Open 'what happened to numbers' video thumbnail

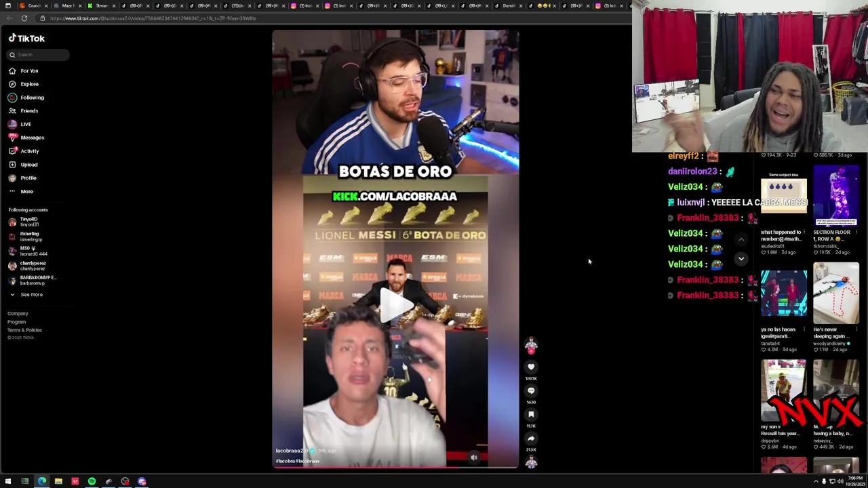784,197
